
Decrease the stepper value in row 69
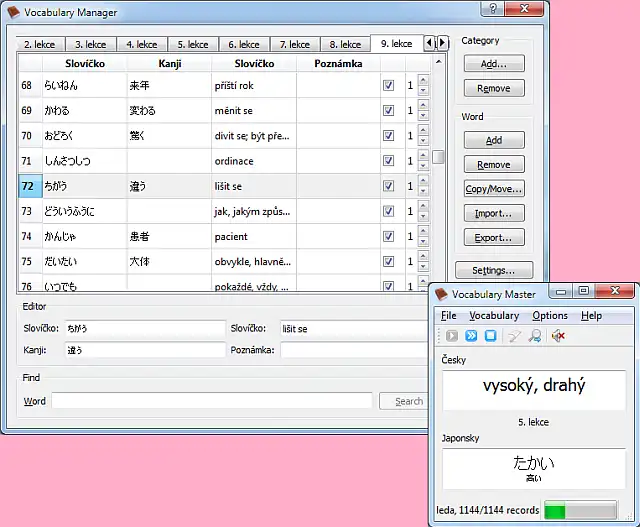click(423, 116)
